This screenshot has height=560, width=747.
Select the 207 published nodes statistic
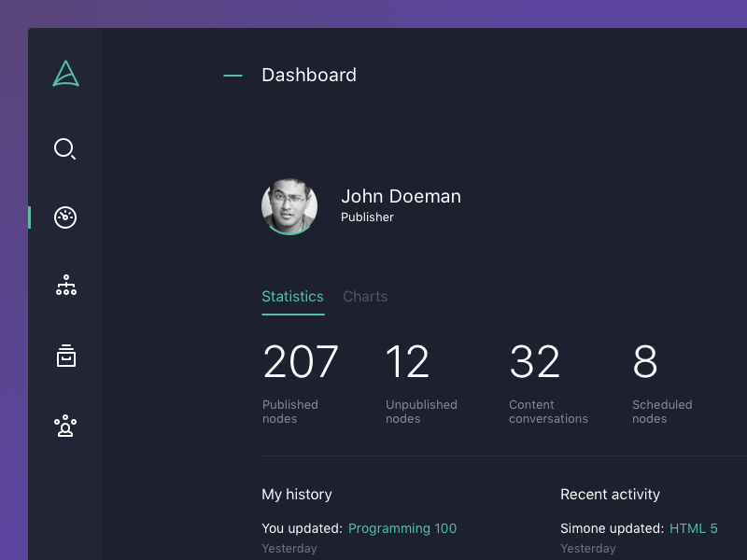(301, 362)
